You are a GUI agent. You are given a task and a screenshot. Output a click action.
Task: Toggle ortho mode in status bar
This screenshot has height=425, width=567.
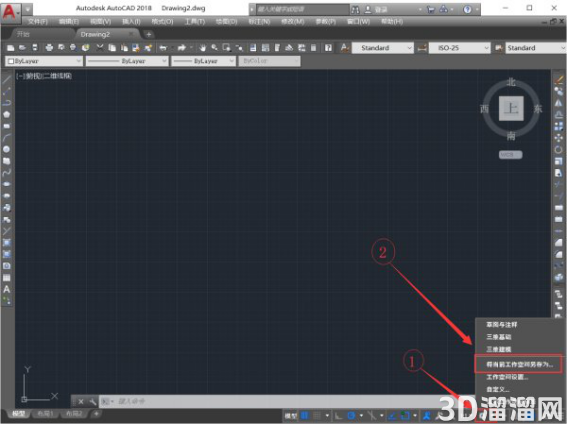(339, 416)
